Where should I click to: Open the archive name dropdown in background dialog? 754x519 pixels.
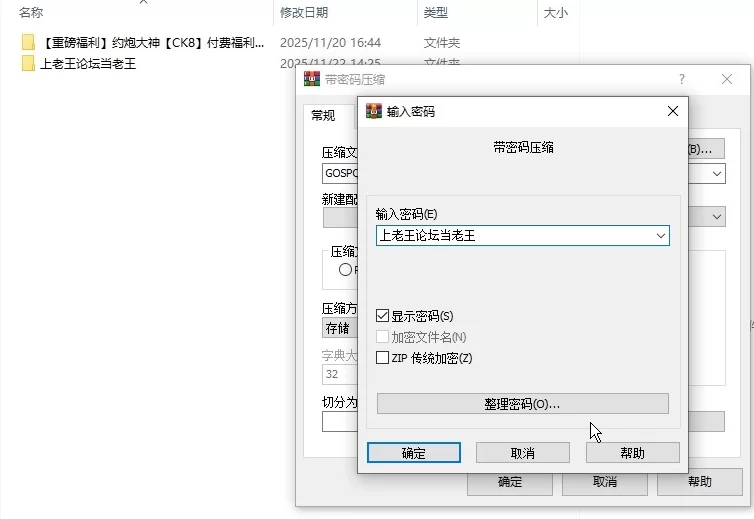tap(717, 173)
